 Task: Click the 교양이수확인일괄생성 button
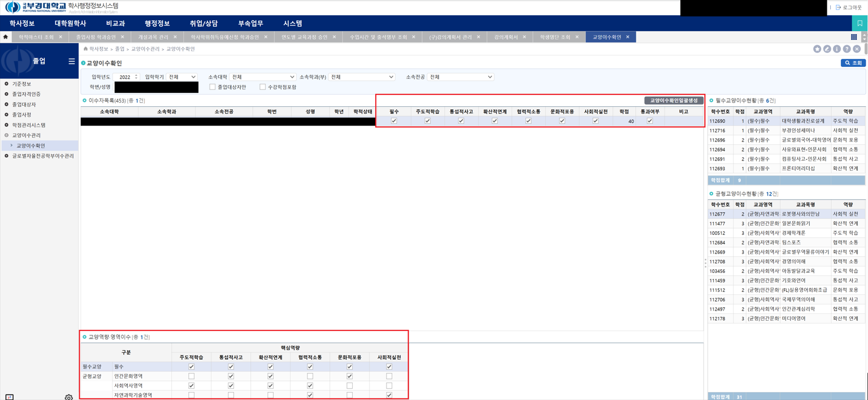click(x=674, y=101)
